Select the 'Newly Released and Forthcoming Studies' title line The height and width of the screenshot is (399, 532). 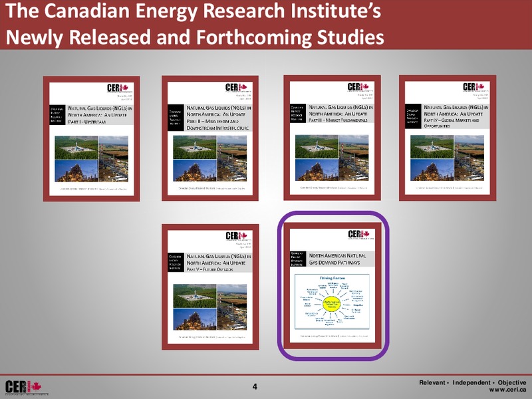[195, 37]
